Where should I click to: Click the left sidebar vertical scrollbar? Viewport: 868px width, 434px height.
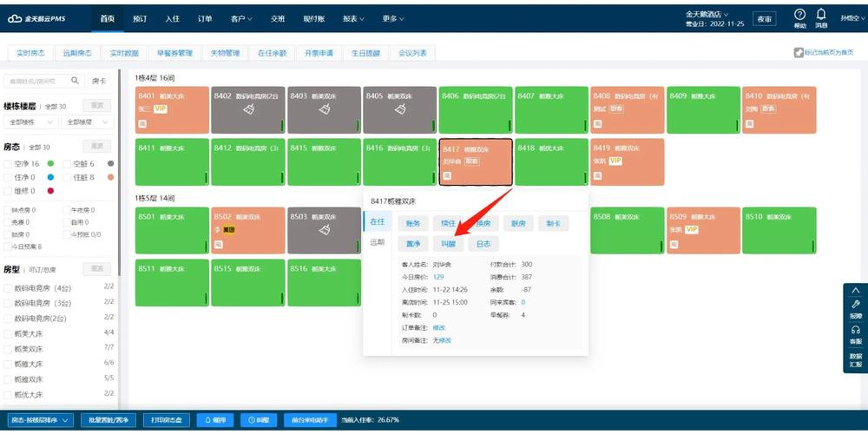click(119, 172)
